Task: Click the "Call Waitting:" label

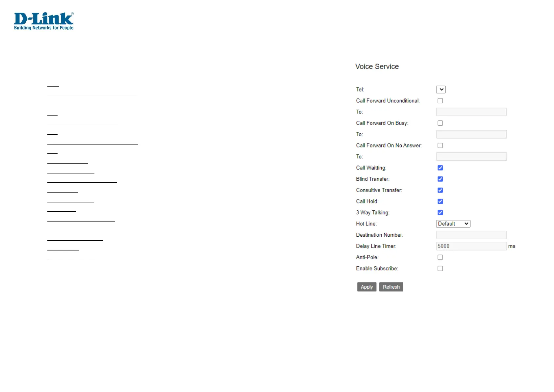Action: click(371, 168)
